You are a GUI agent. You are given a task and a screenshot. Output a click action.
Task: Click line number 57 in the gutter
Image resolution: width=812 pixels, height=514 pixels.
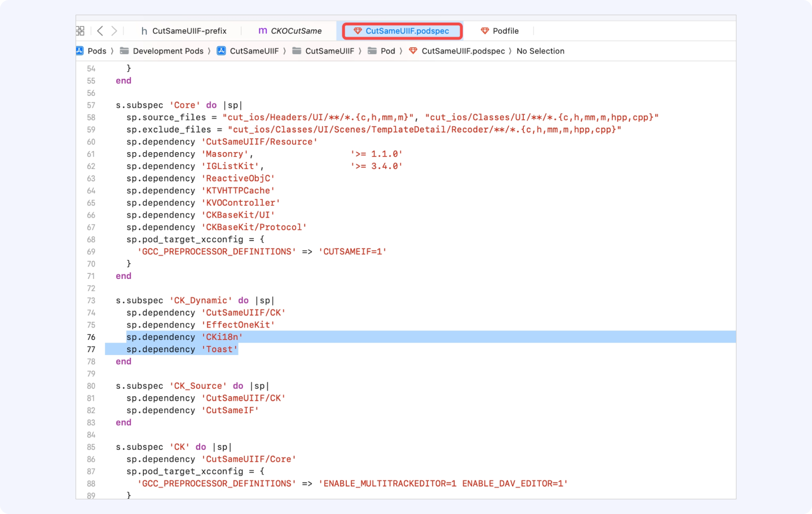pyautogui.click(x=91, y=105)
